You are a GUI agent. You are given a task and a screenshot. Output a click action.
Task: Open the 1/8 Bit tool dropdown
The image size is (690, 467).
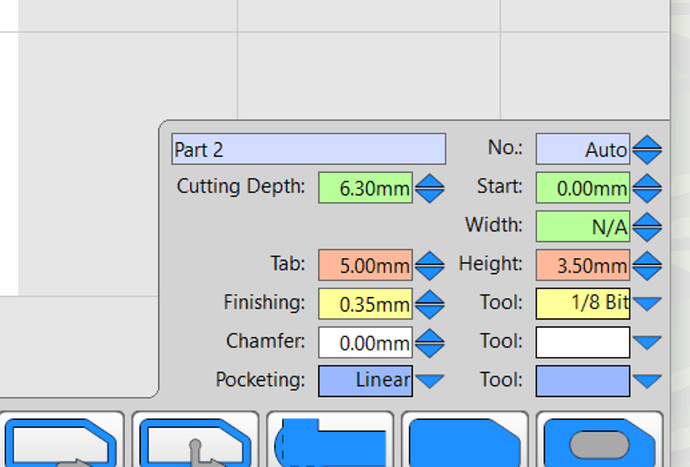647,304
